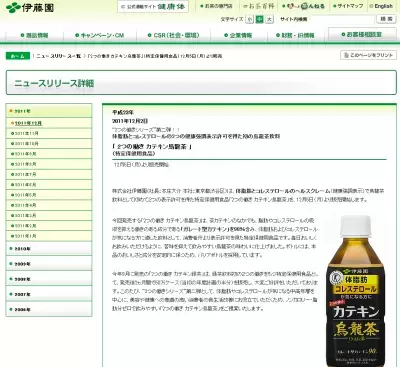Open the お茶百科 link
The image size is (400, 367).
click(x=259, y=6)
